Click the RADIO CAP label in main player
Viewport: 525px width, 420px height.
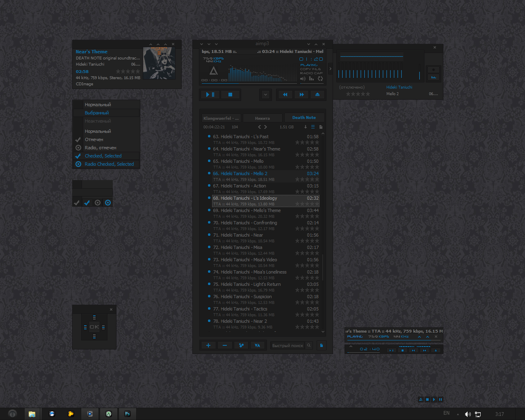point(311,73)
